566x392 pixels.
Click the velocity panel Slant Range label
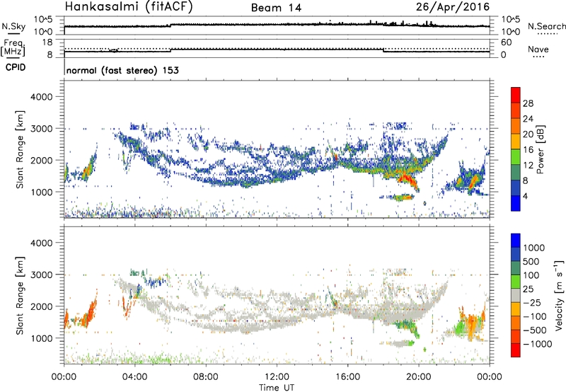(20, 296)
